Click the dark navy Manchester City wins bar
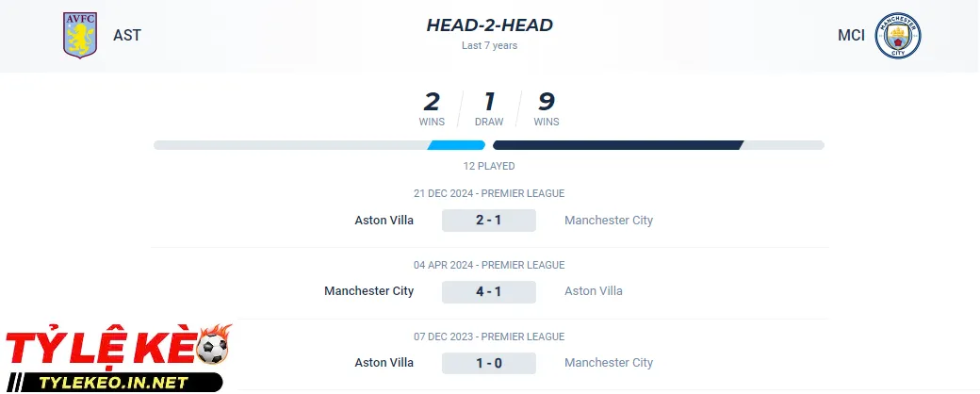The height and width of the screenshot is (394, 980). [617, 145]
